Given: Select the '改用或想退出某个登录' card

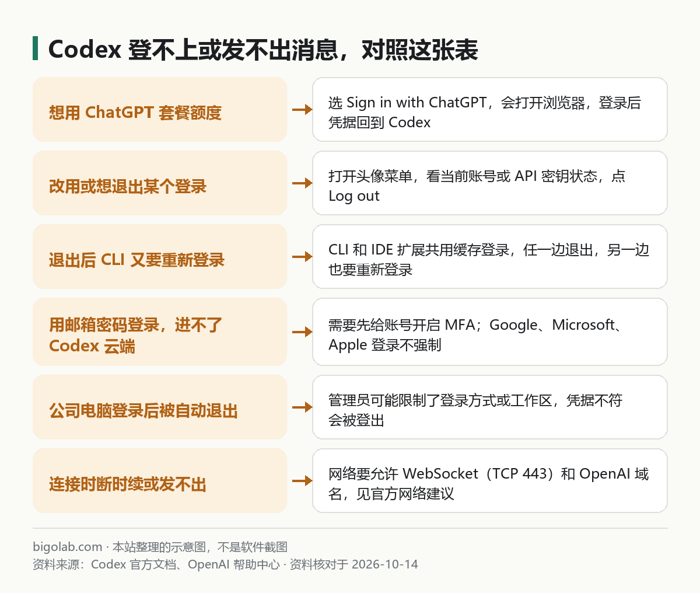Looking at the screenshot, I should click(160, 183).
